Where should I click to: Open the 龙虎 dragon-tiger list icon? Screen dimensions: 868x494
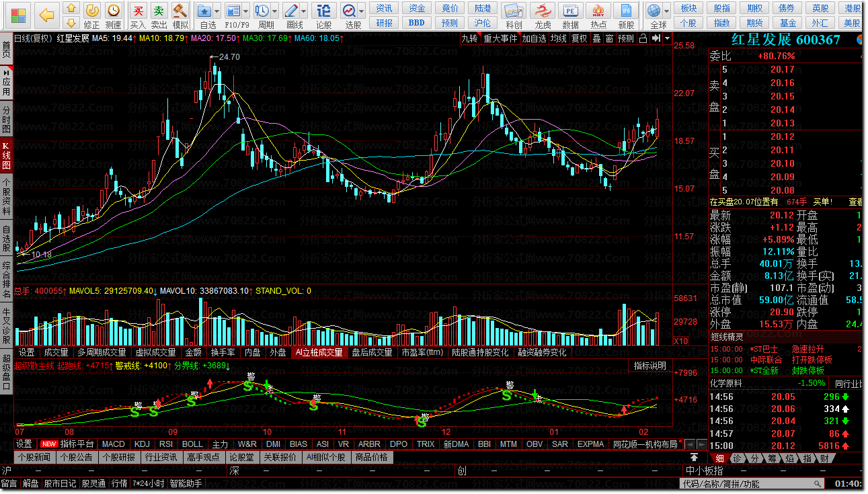[543, 10]
